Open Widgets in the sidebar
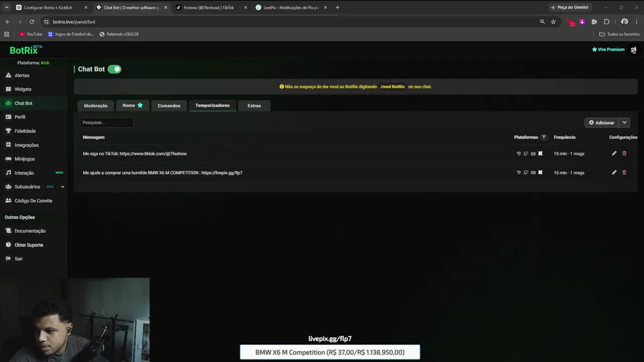 click(x=23, y=89)
